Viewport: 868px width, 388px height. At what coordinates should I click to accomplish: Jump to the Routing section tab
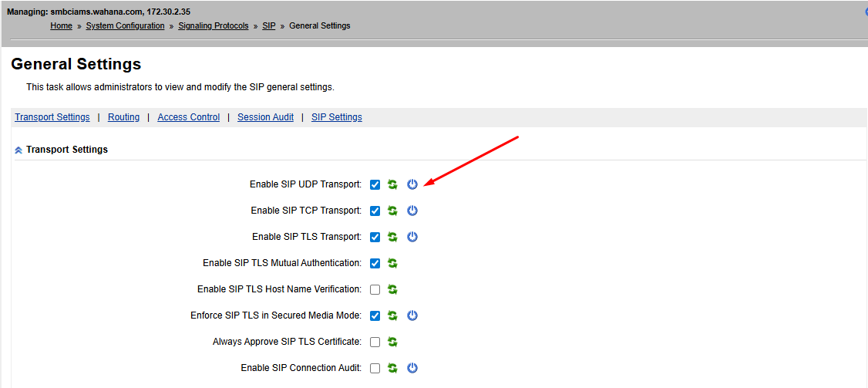coord(123,117)
